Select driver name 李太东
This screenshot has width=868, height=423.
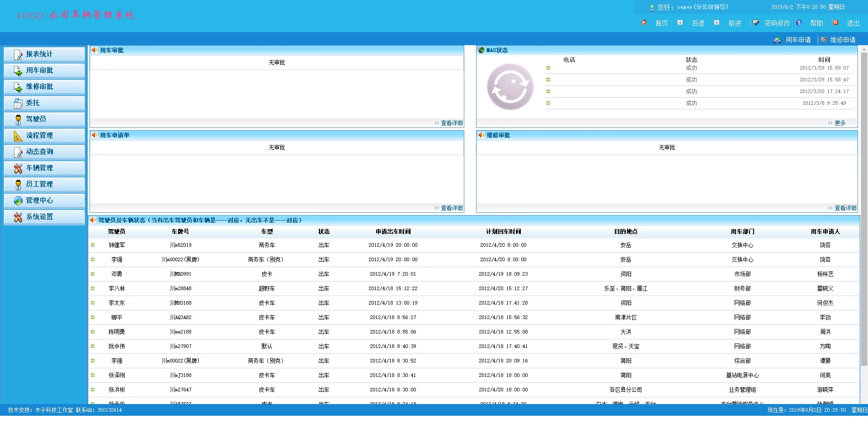(x=117, y=303)
